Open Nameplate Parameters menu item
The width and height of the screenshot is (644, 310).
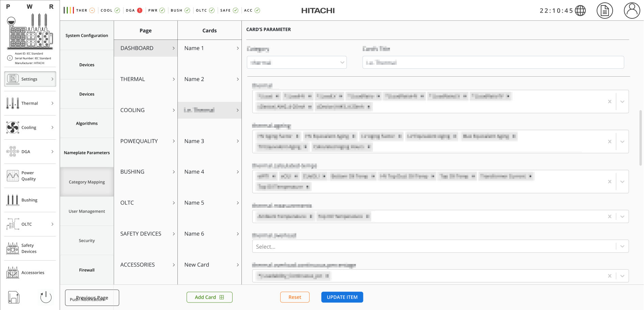click(x=87, y=153)
